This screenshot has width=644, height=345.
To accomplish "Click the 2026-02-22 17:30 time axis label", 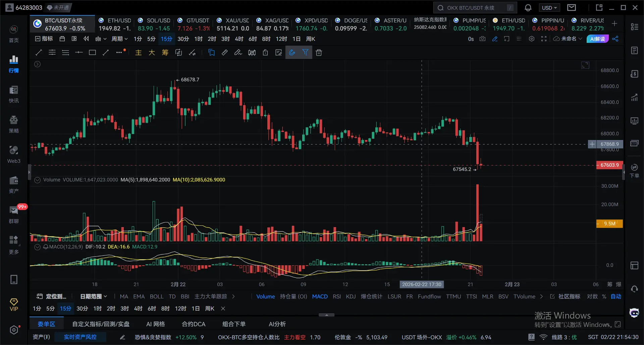I will click(422, 284).
